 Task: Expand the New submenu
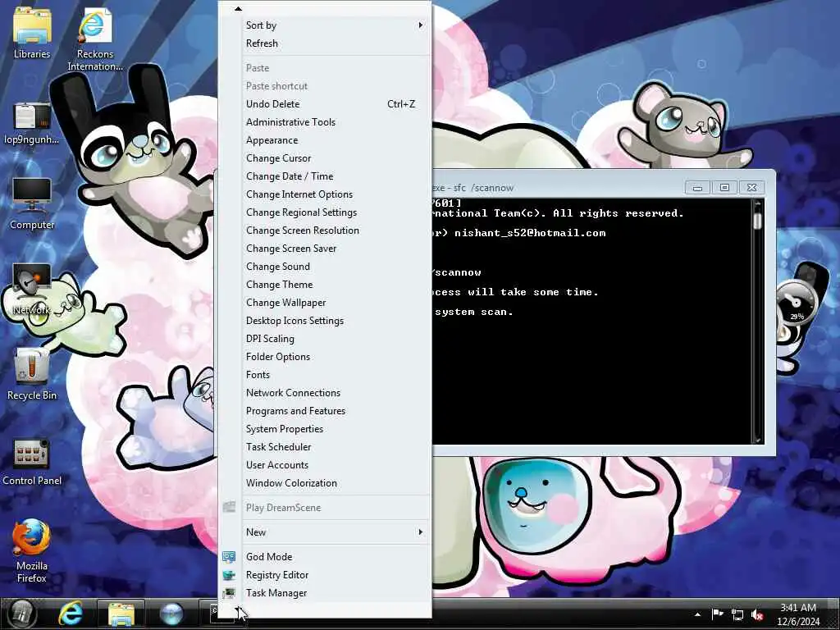click(x=325, y=532)
